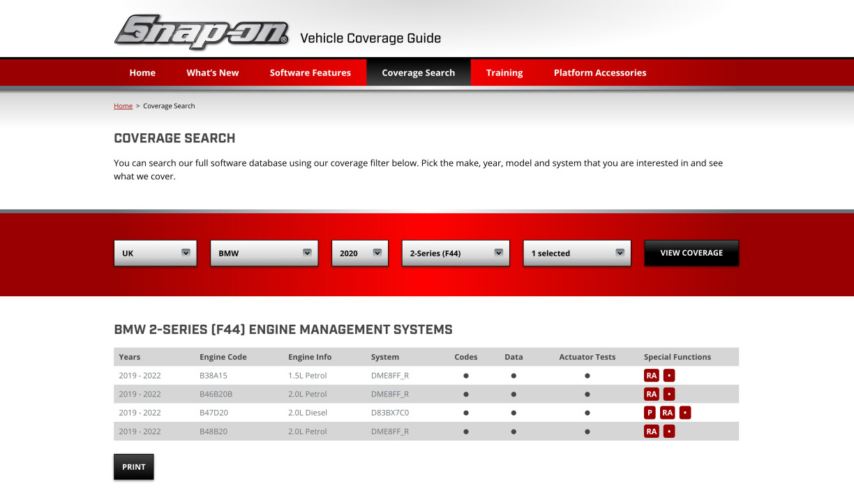Open the UK region dropdown
Screen dimensions: 854x504
pos(156,253)
